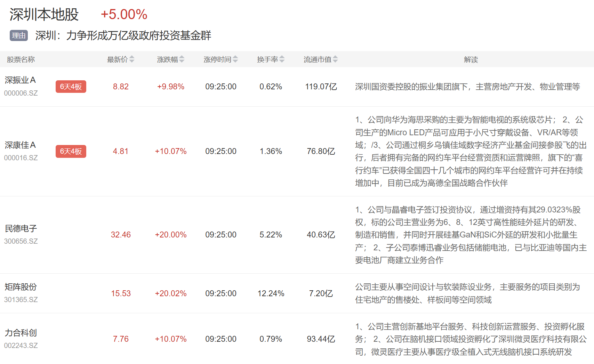This screenshot has width=594, height=364.
Task: Open the 深康佳A stock page
Action: coord(20,145)
